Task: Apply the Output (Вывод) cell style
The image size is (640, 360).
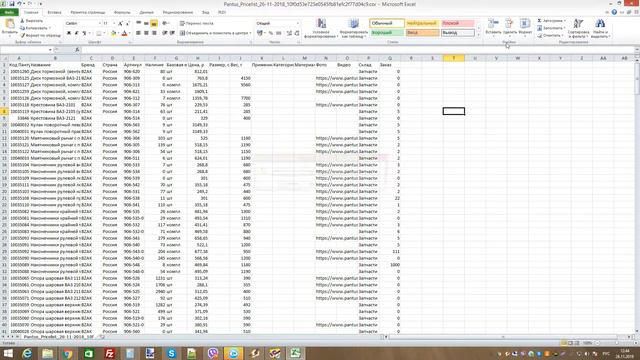Action: point(458,33)
